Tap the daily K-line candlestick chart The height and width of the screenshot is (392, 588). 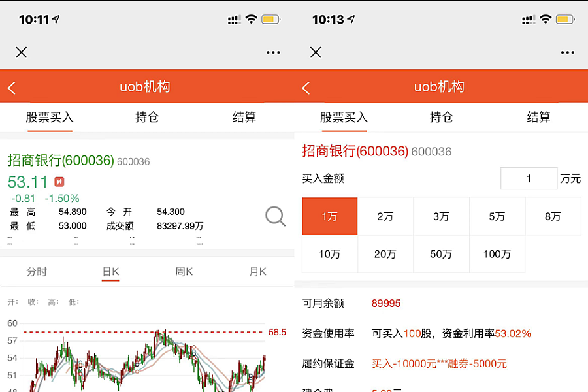(x=144, y=358)
